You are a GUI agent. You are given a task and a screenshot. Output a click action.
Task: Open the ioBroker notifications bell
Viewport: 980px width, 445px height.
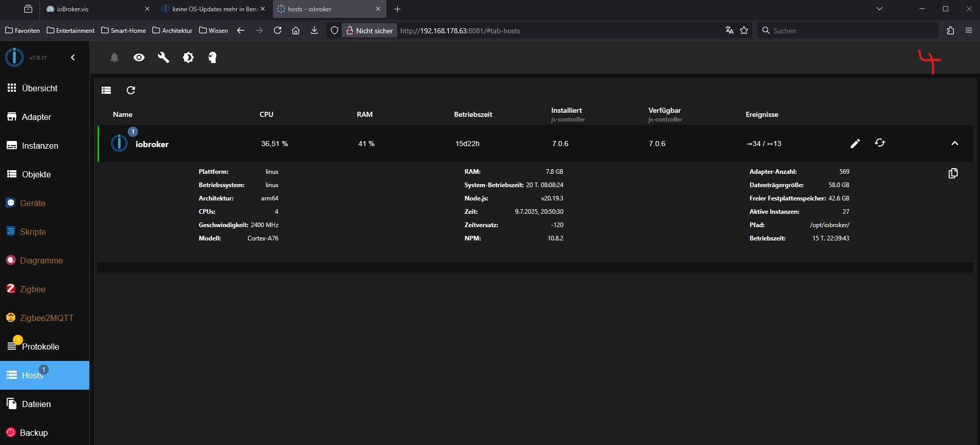click(x=114, y=58)
